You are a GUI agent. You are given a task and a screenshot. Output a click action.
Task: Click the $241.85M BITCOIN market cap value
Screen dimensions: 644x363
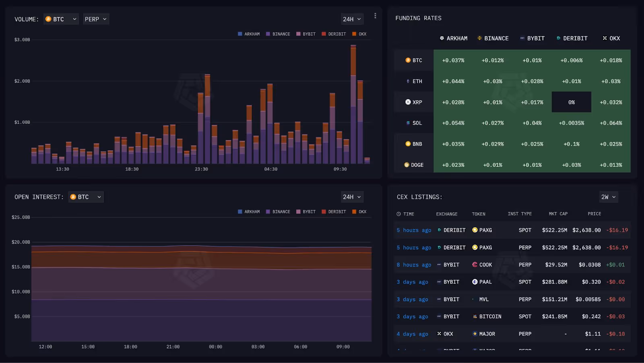(x=555, y=316)
